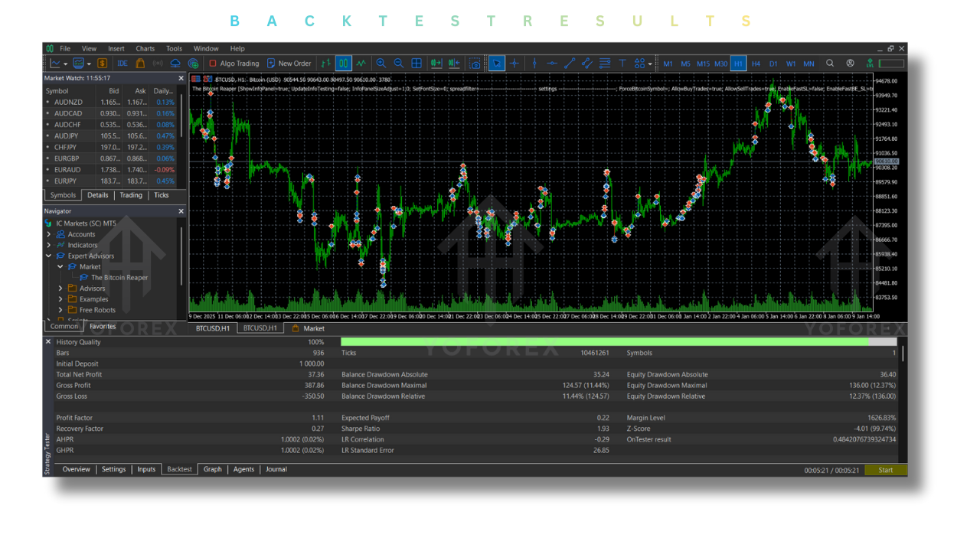
Task: Switch to the Journal tab
Action: [276, 469]
